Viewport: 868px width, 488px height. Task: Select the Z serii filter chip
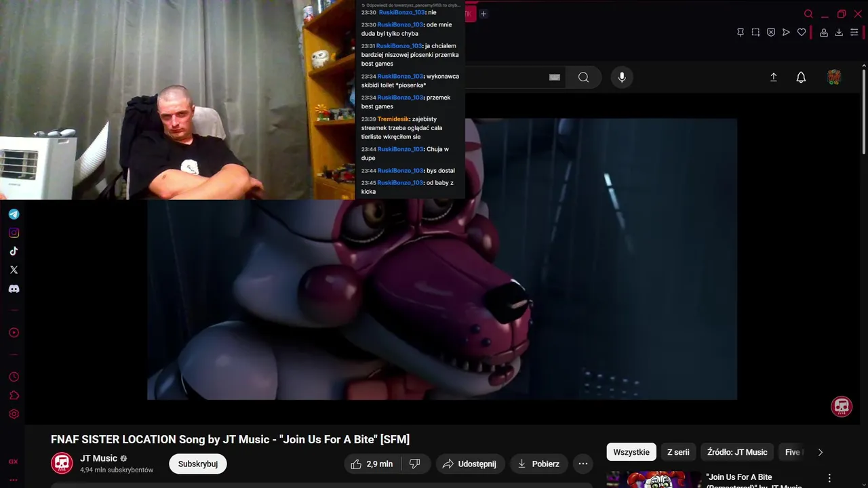click(678, 452)
